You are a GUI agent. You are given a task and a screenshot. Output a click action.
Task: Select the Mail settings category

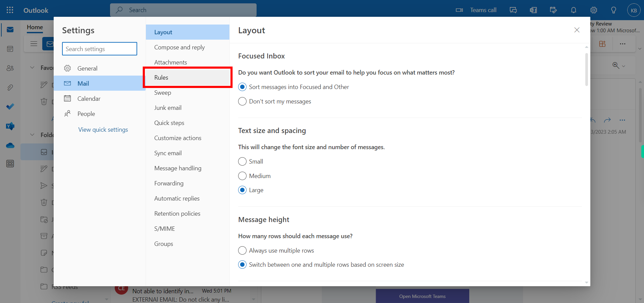100,83
